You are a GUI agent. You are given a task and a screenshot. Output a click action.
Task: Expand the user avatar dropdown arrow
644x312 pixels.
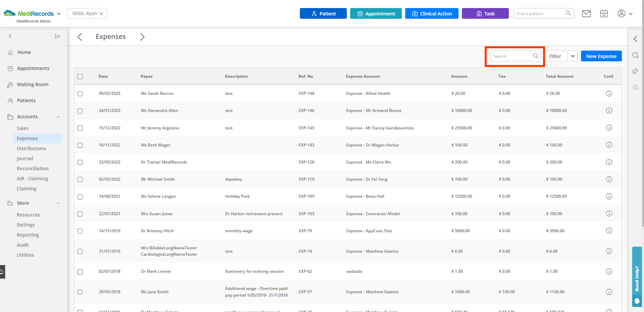coord(630,14)
